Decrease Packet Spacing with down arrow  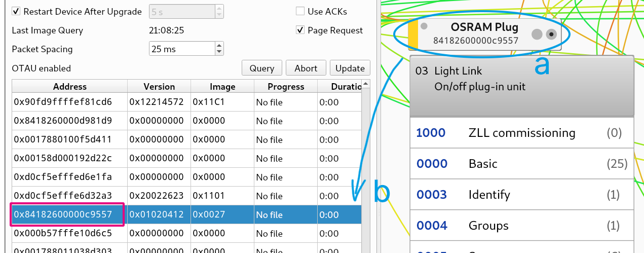219,52
